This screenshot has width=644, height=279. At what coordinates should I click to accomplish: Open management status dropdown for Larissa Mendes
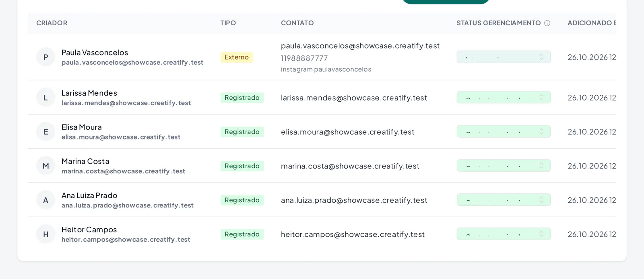click(x=504, y=97)
